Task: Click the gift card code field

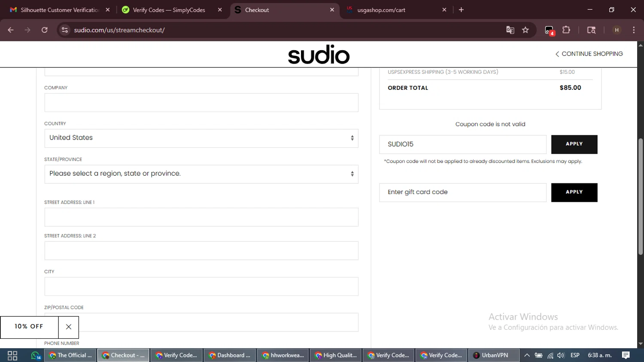Action: (463, 192)
